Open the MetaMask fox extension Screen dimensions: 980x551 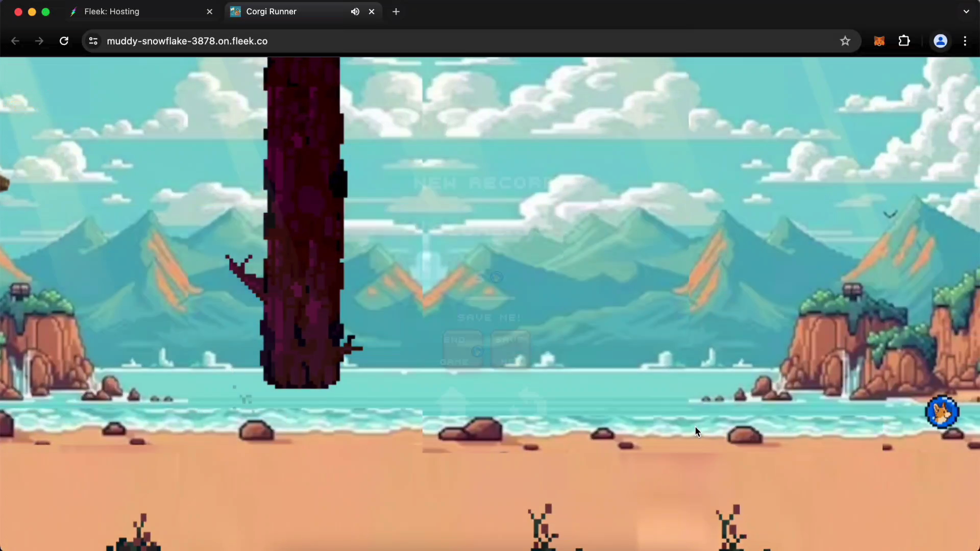tap(879, 41)
